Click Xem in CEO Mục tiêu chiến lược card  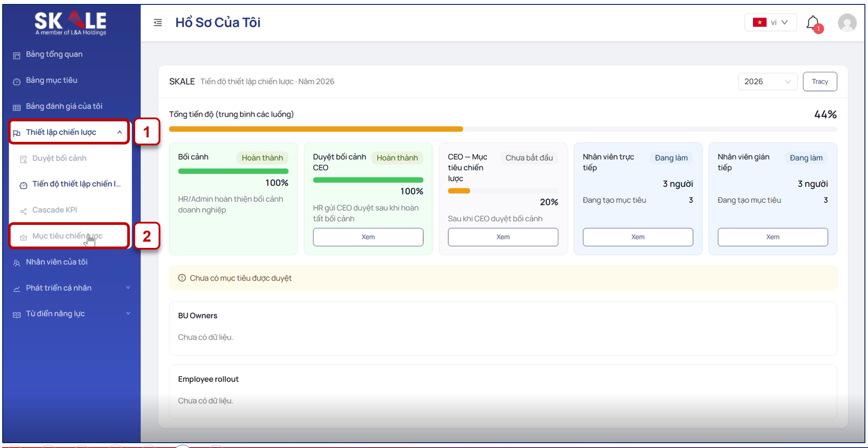503,237
